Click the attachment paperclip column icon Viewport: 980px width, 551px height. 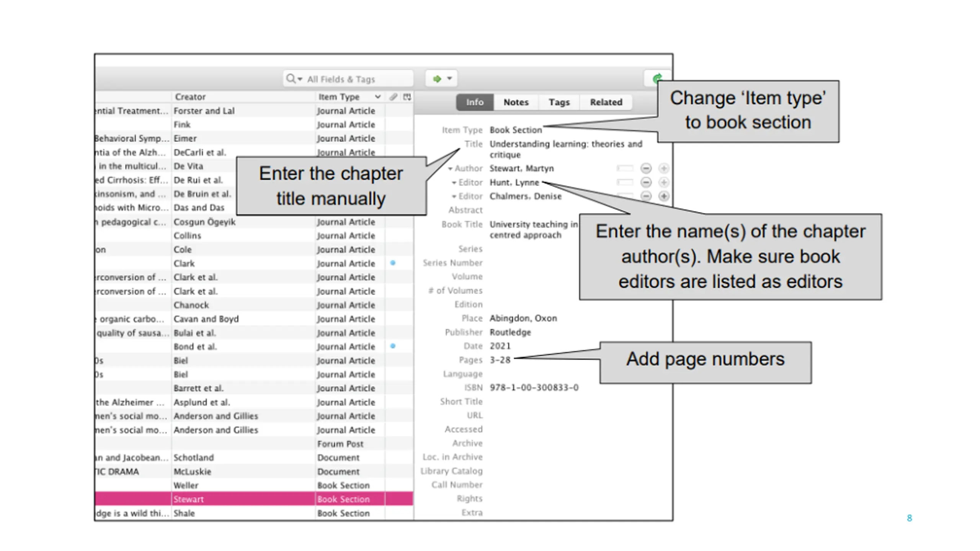(393, 97)
